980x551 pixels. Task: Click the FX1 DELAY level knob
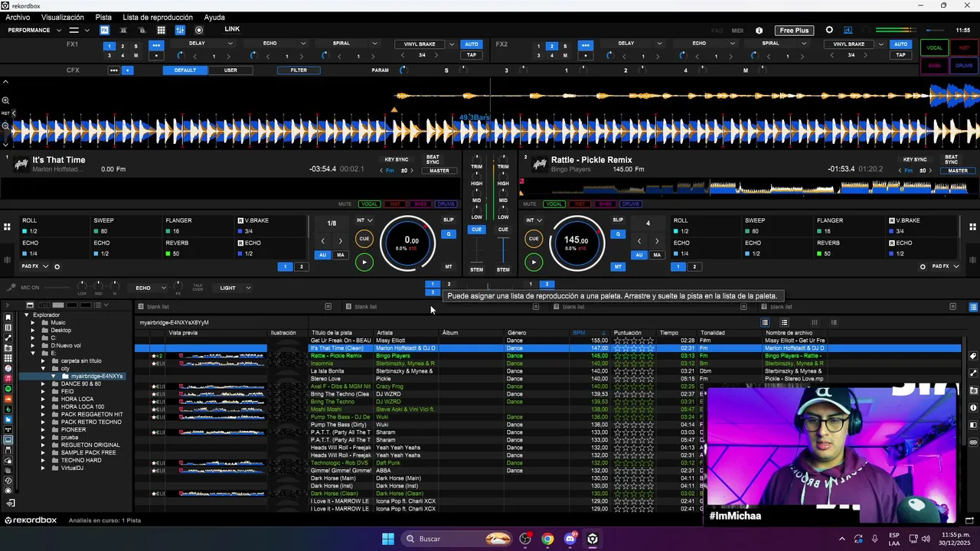[181, 55]
